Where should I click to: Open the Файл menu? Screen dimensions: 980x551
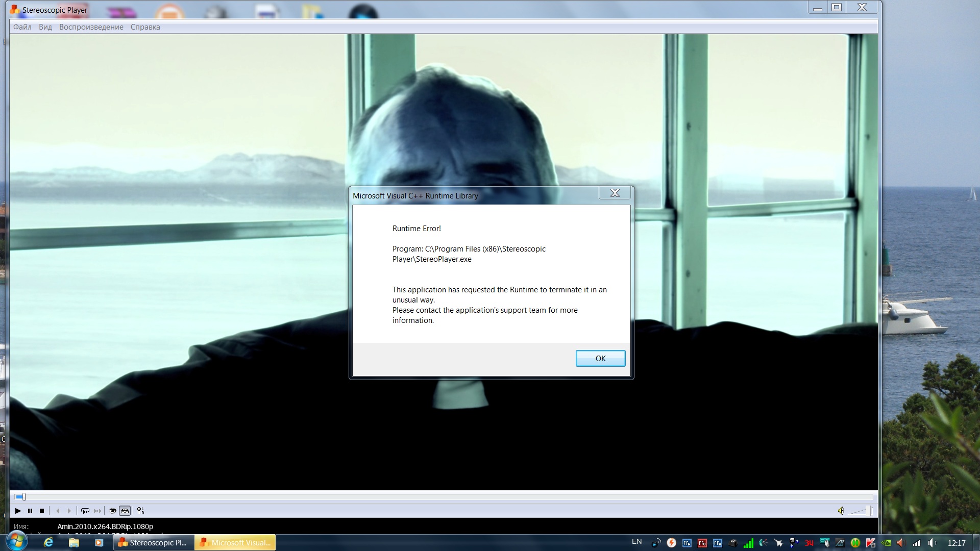click(22, 27)
